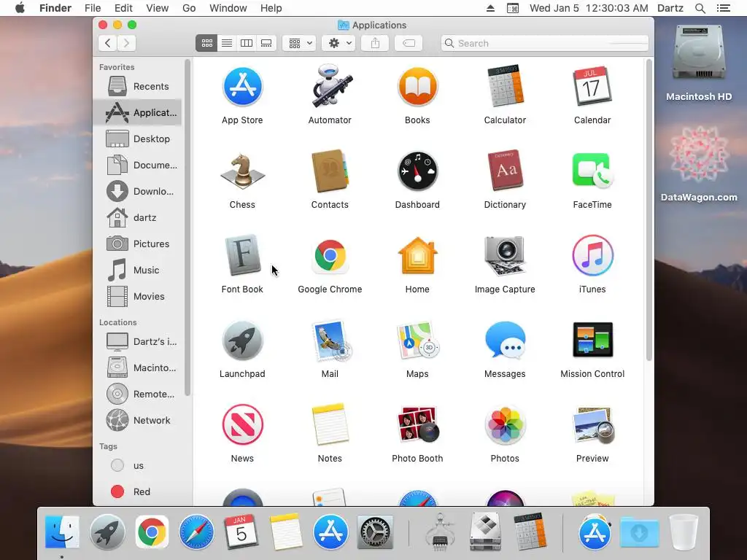Click the Calculator app in Applications folder

click(505, 87)
